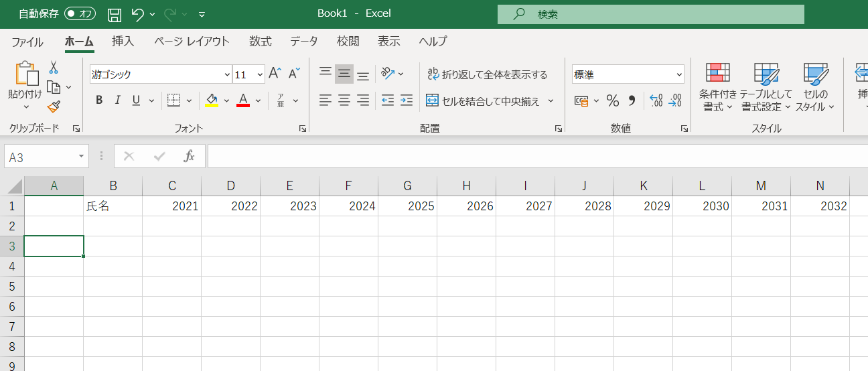Increase indent

point(407,100)
